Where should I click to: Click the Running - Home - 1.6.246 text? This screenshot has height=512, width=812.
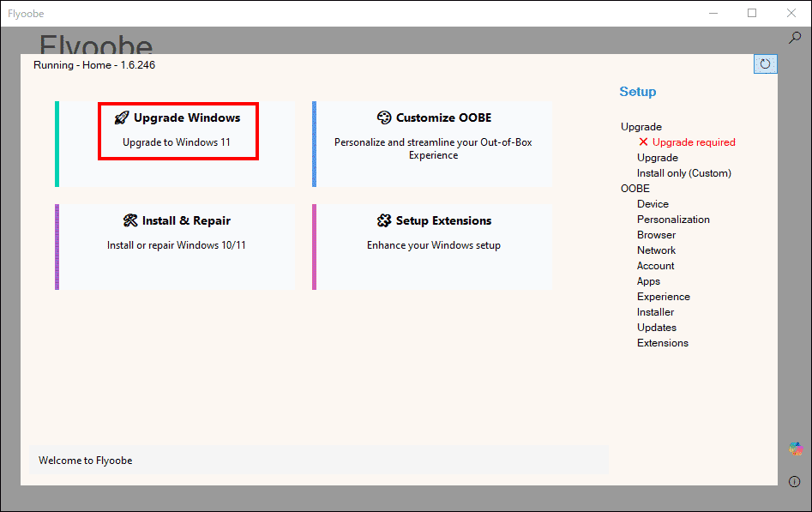94,65
